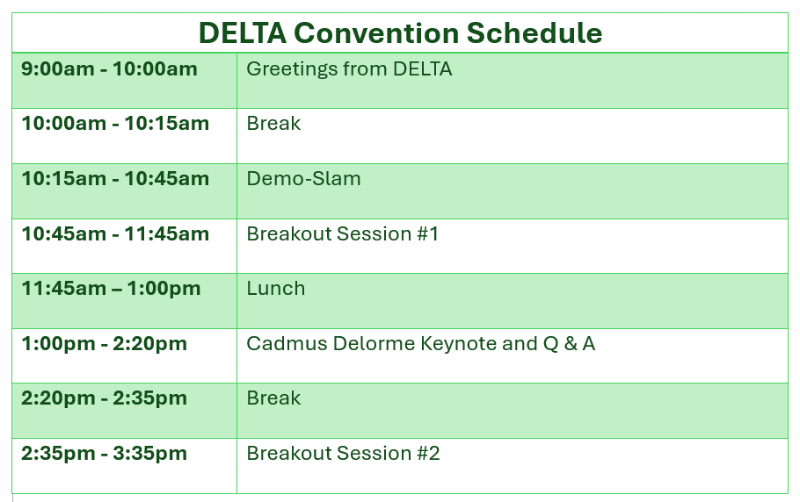Select the 10:45am - 11:45am time cell

pos(115,234)
